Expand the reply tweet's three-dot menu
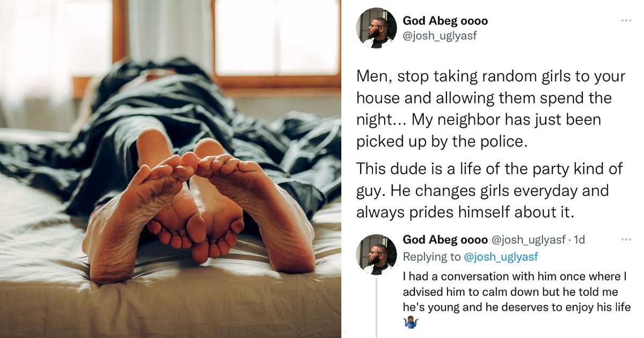The width and height of the screenshot is (644, 338). (626, 240)
